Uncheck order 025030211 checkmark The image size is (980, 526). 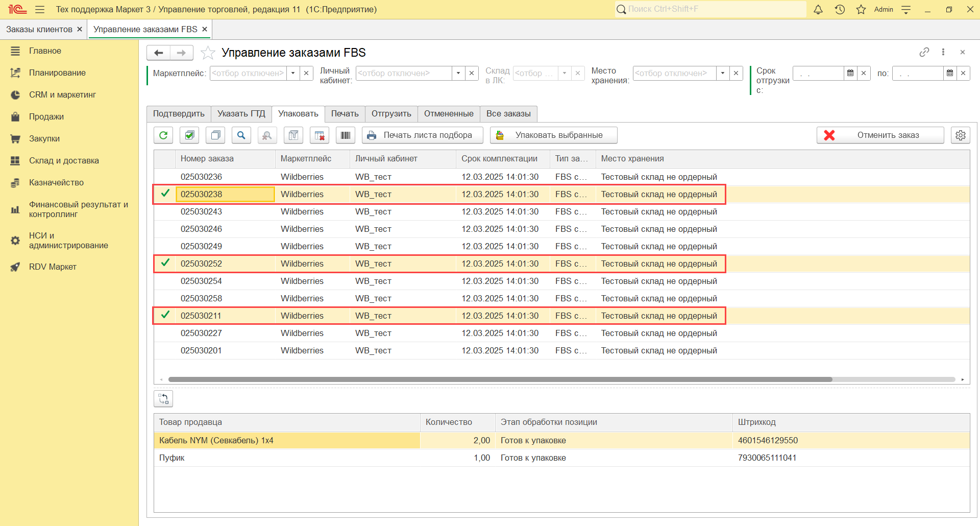click(165, 315)
